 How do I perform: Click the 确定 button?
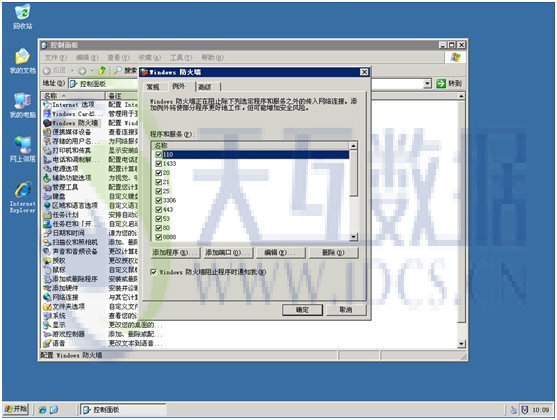coord(302,310)
